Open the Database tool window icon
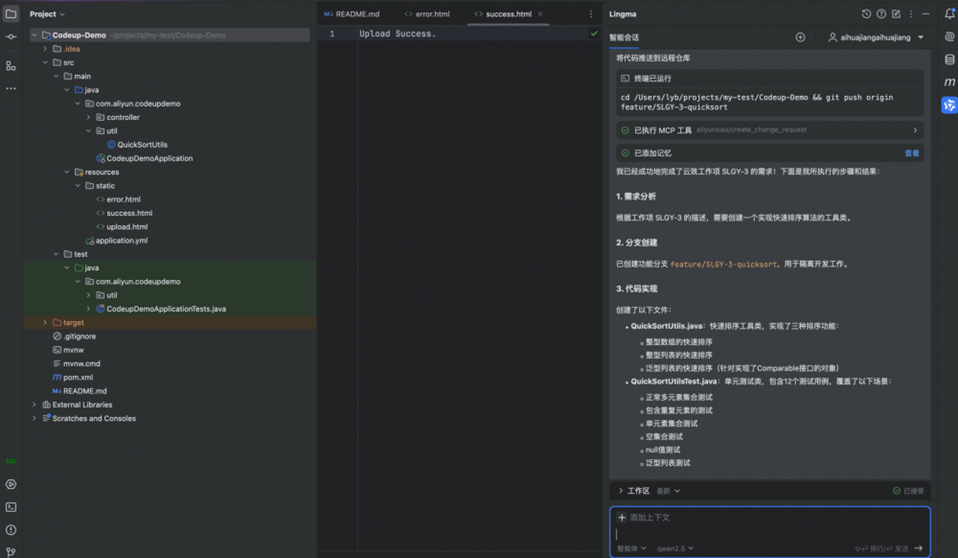Viewport: 958px width, 558px height. point(949,60)
